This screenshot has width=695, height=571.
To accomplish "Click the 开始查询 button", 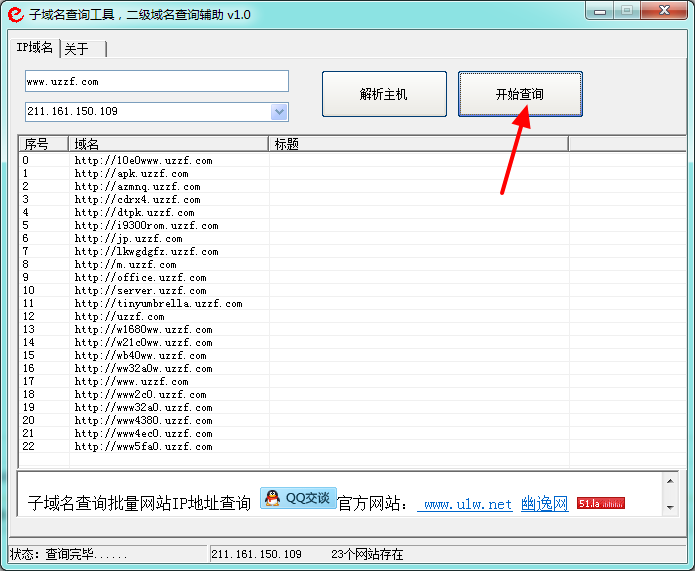I will pos(520,94).
